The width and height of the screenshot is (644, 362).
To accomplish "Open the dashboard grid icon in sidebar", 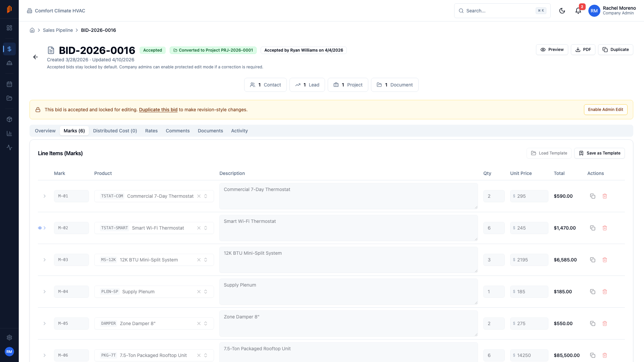I will tap(9, 28).
